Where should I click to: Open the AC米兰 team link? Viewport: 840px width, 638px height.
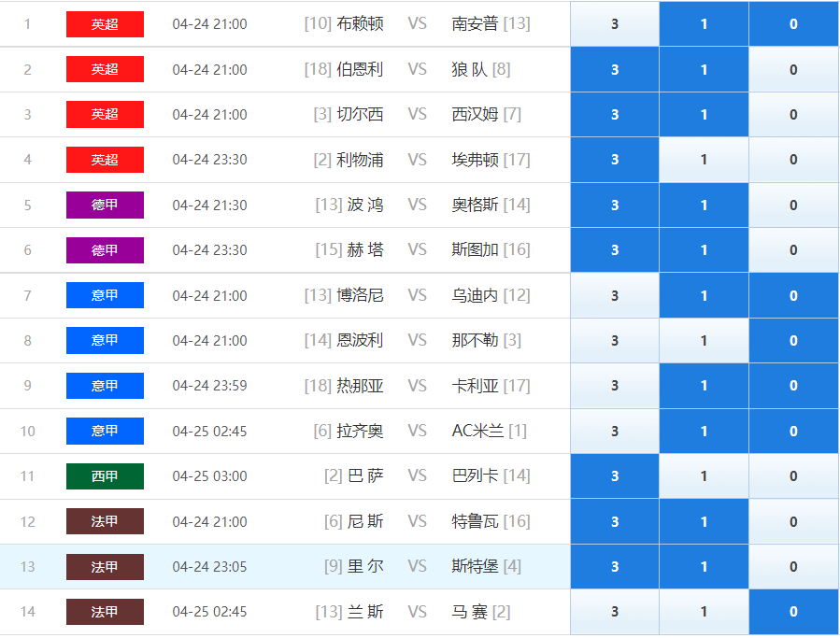477,431
